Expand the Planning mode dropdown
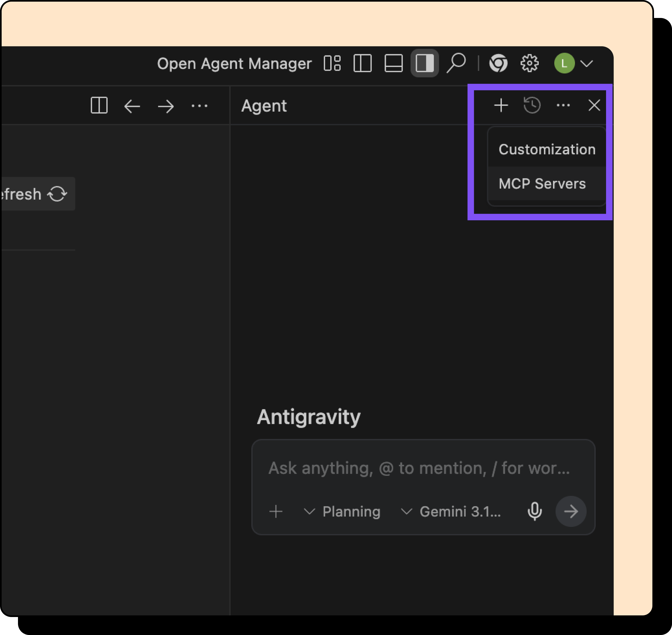Image resolution: width=672 pixels, height=635 pixels. pos(342,511)
